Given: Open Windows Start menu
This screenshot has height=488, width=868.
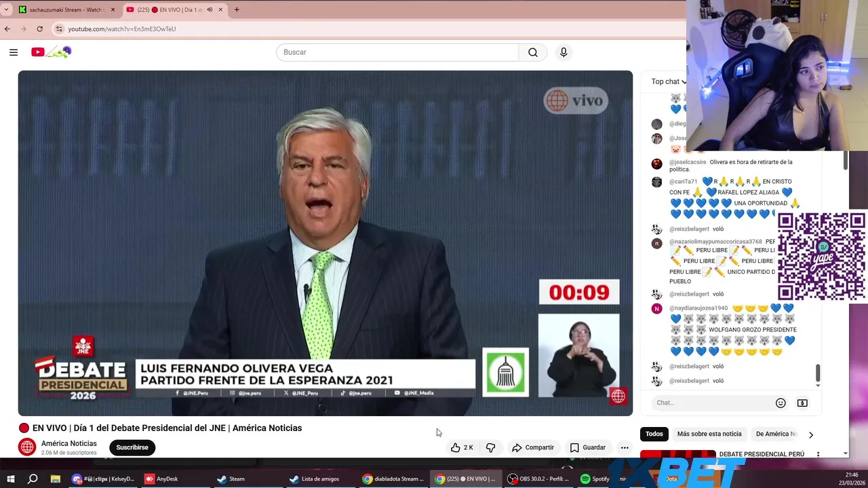Looking at the screenshot, I should tap(10, 479).
